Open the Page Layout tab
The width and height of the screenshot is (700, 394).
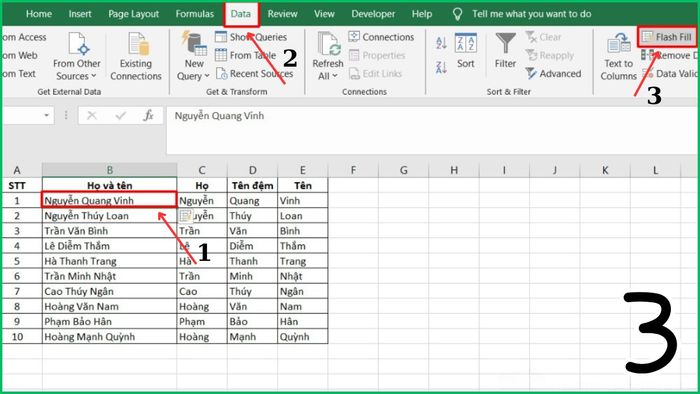coord(133,14)
